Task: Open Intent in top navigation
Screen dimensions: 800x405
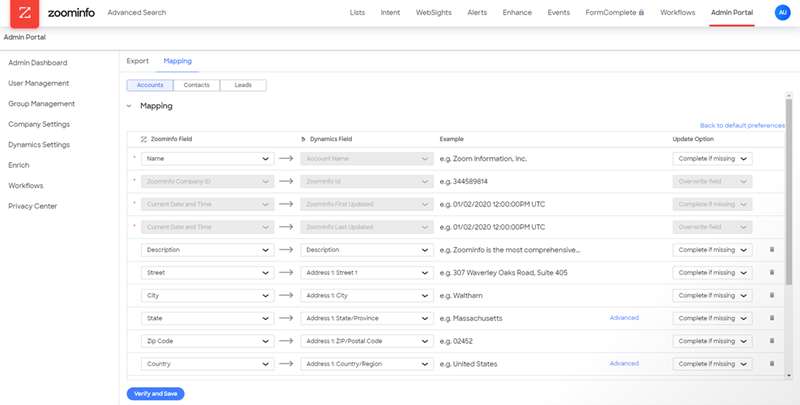Action: coord(390,13)
